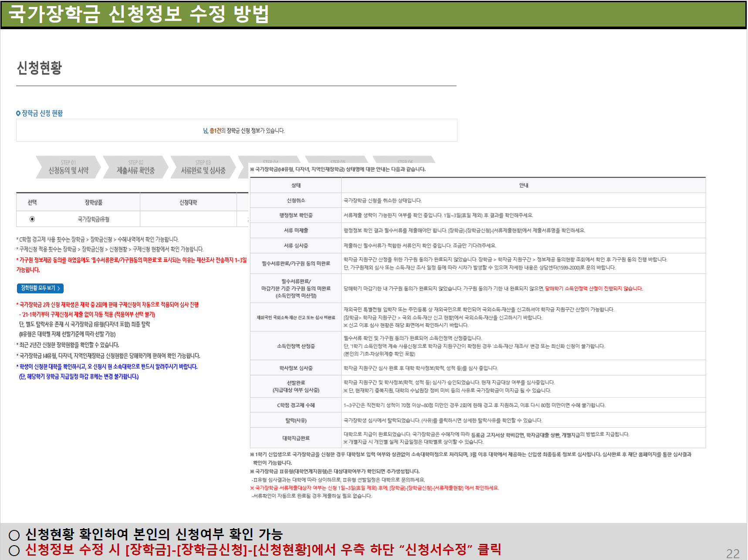The width and height of the screenshot is (748, 560).
Task: Click the 안내 header in the guide table
Action: [x=524, y=185]
